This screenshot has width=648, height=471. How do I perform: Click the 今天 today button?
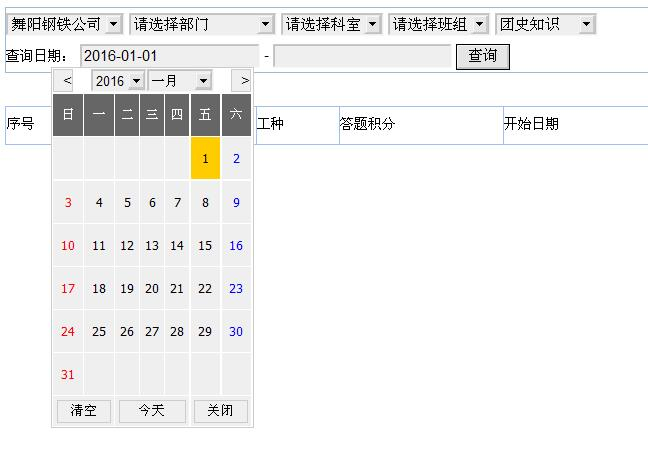[152, 411]
